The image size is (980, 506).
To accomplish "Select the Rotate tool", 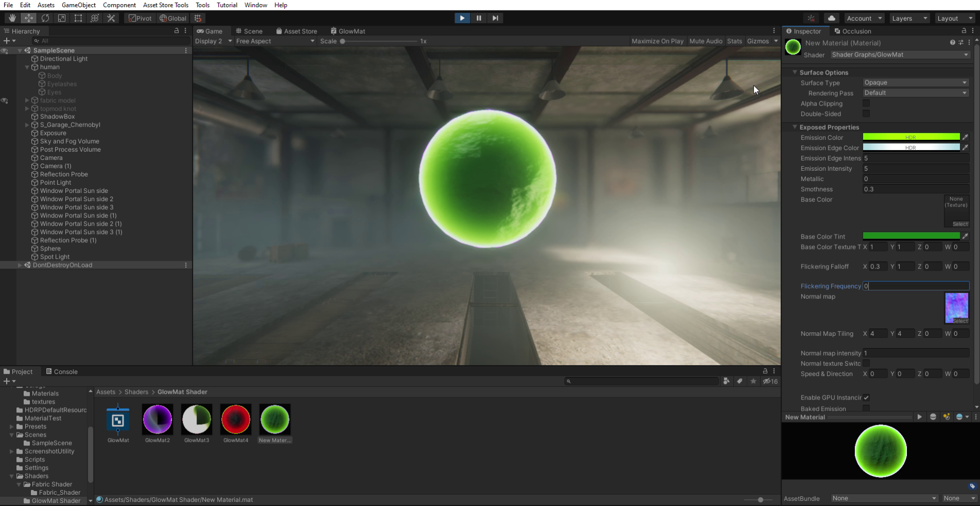I will pyautogui.click(x=45, y=18).
